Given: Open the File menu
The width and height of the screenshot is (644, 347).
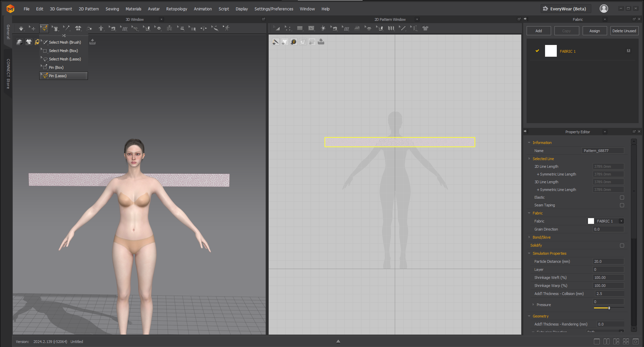Looking at the screenshot, I should point(26,9).
